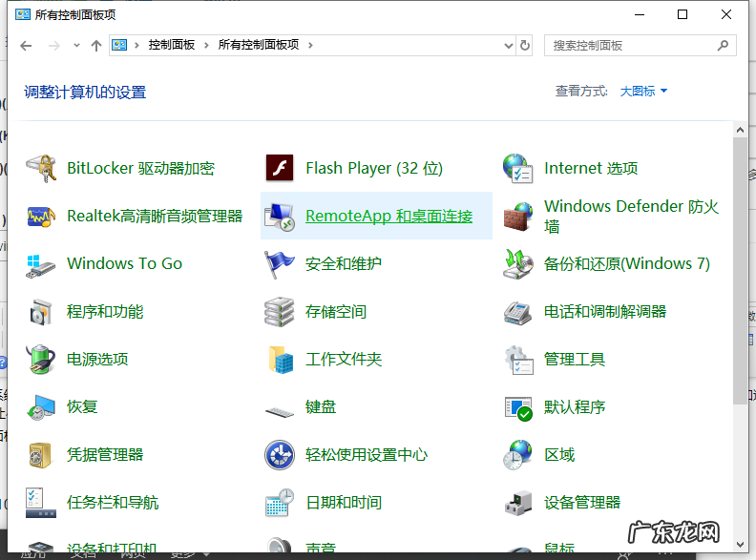Open the 轻松使用设置中心 icon

(280, 455)
